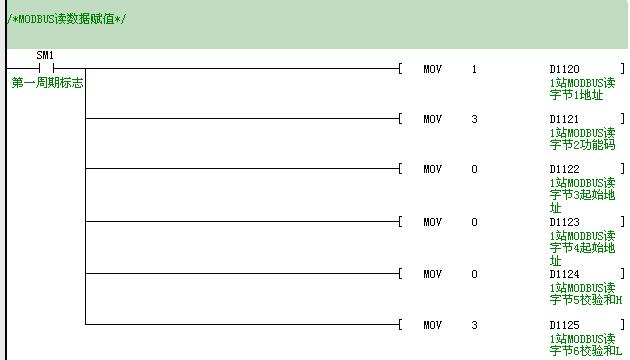The height and width of the screenshot is (360, 630).
Task: Select the MOV instruction for D1122
Action: [x=432, y=169]
